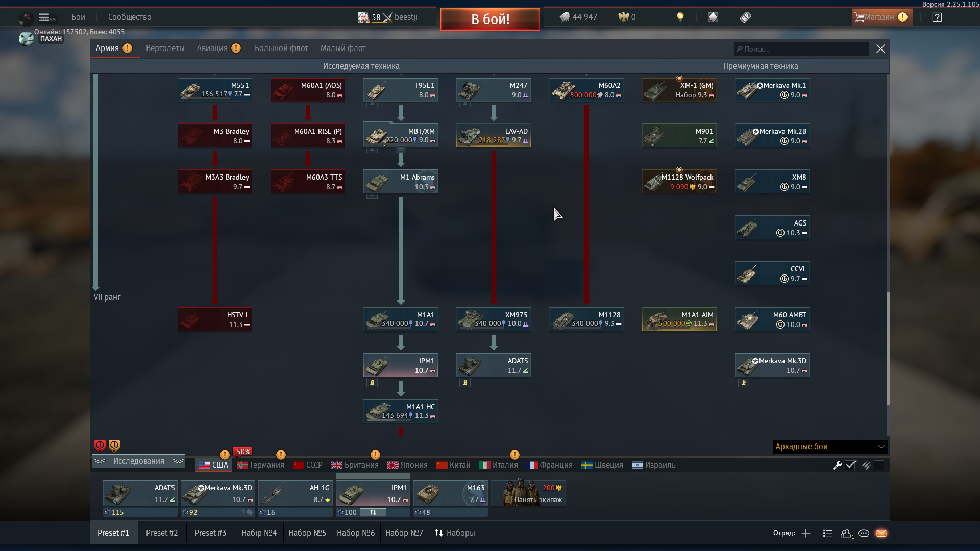Screen dimensions: 980x551
Task: Select the XM975 vehicle card
Action: click(494, 319)
